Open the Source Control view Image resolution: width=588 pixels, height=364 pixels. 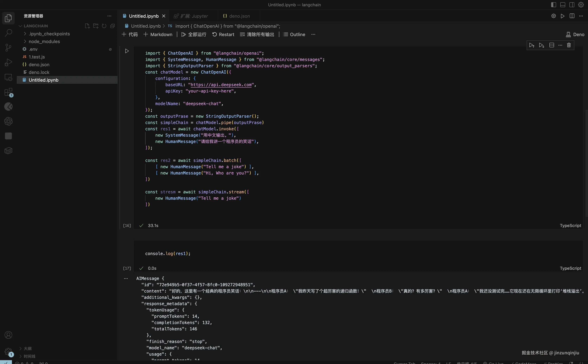pos(8,47)
